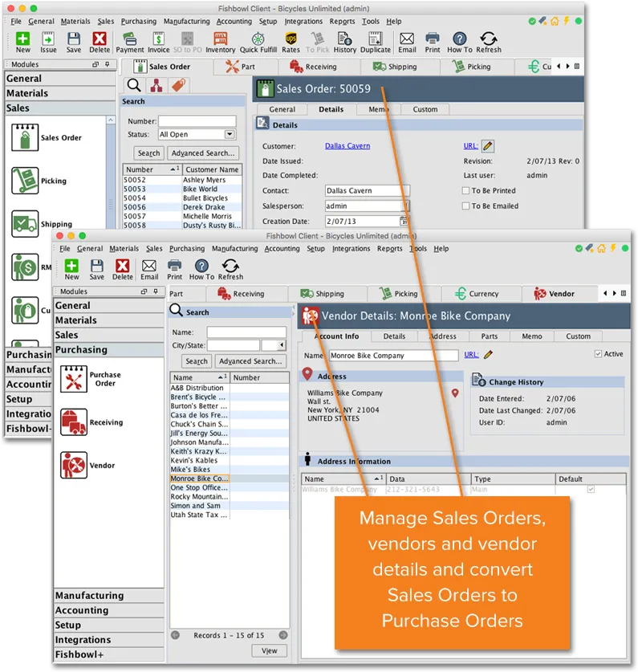Screen dimensions: 638x672
Task: Toggle Default checkbox in Williams Bike Company row
Action: tap(591, 489)
